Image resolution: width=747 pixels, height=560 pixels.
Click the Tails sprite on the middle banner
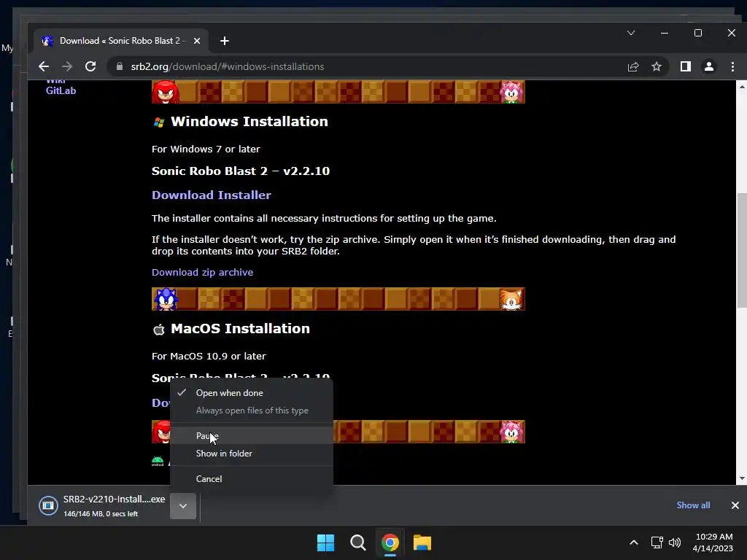pos(511,300)
